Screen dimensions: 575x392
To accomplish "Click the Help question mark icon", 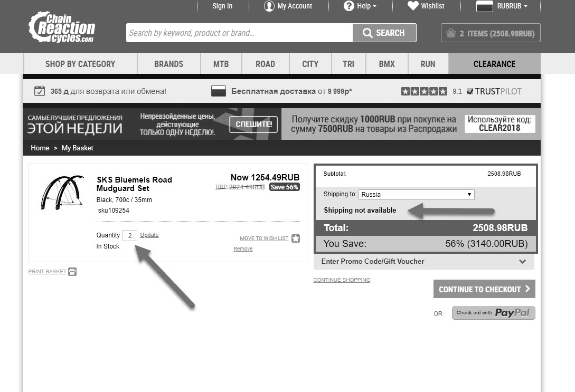I will (x=348, y=6).
